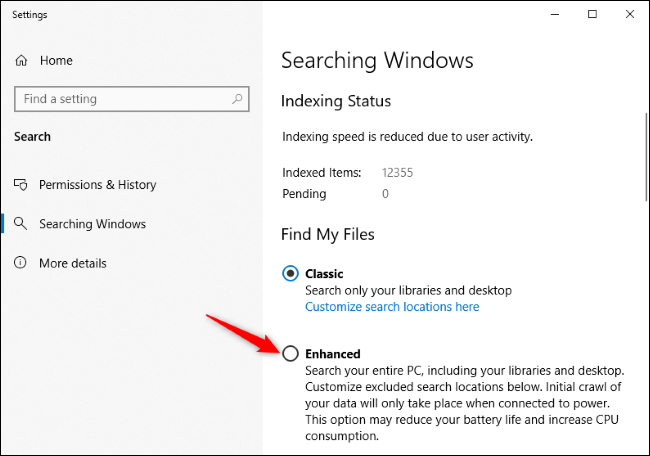650x456 pixels.
Task: Click the Searching Windows magnifier icon in the sidebar
Action: pos(20,224)
